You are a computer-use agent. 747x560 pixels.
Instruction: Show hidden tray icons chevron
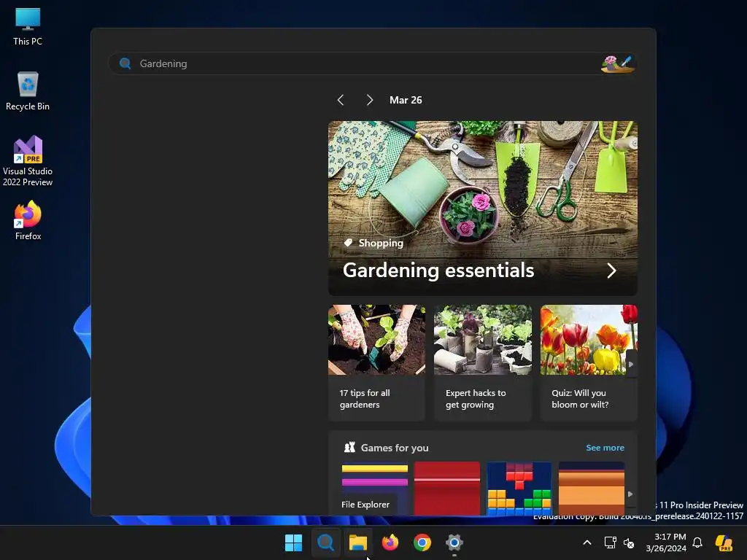(587, 542)
